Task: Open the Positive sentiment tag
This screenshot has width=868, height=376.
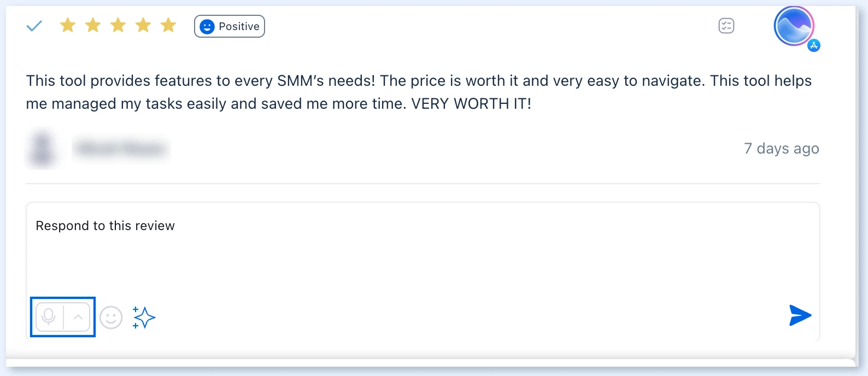Action: pos(230,26)
